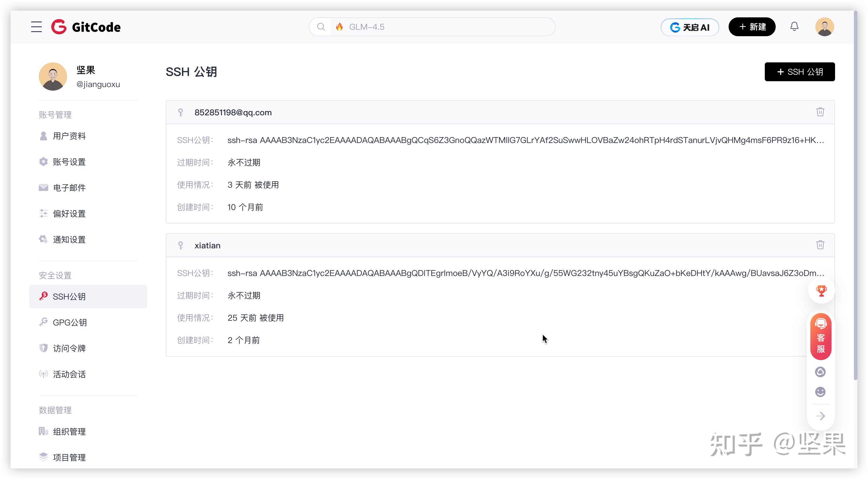This screenshot has height=479, width=868.
Task: Click the trophy rewards icon
Action: click(821, 291)
